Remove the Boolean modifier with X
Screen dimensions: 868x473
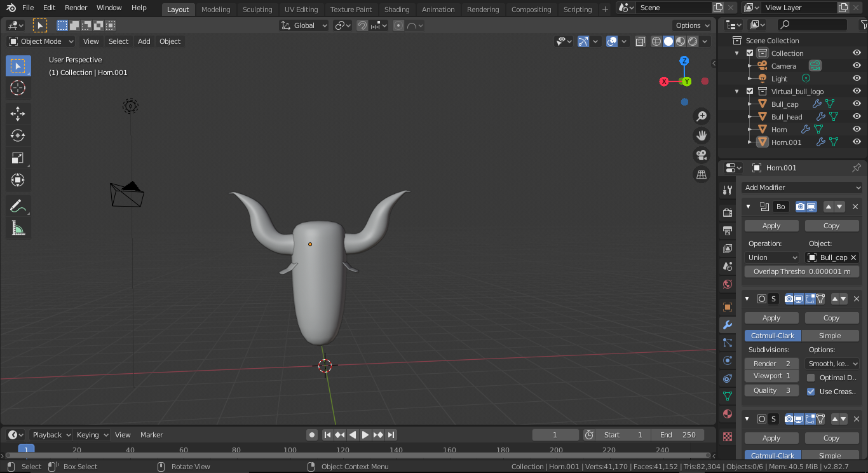[x=855, y=207]
